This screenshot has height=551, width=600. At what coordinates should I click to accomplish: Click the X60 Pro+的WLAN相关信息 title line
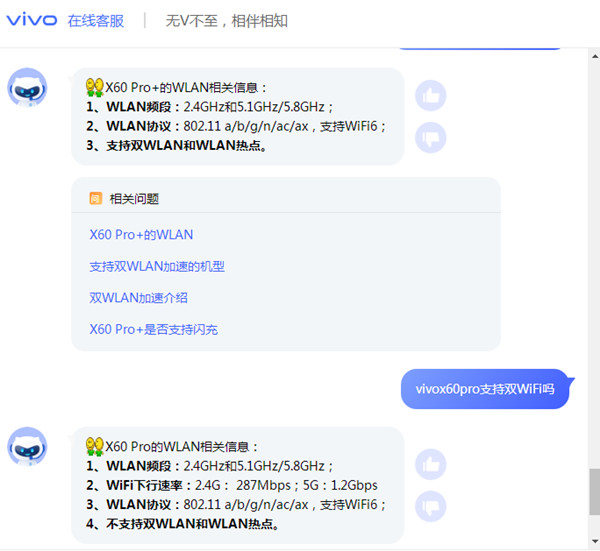point(186,88)
